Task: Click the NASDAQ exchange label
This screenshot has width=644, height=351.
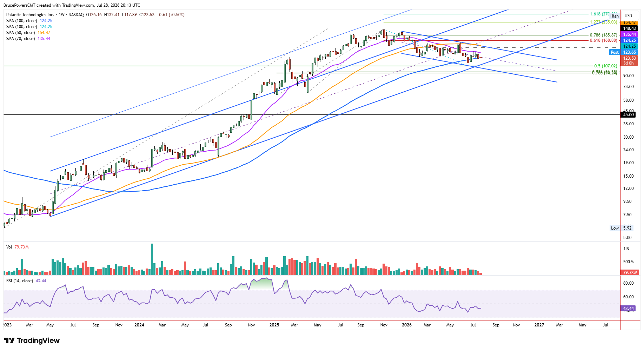Action: click(76, 15)
